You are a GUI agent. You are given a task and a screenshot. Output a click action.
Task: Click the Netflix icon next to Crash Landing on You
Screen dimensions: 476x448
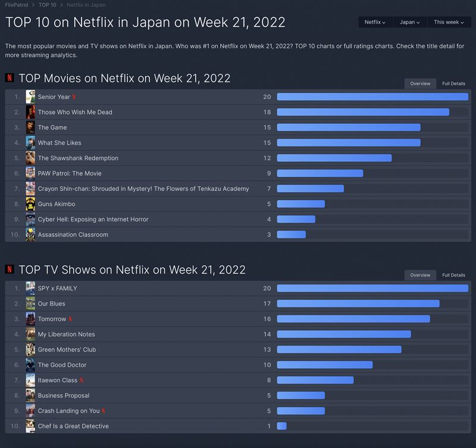pos(104,411)
